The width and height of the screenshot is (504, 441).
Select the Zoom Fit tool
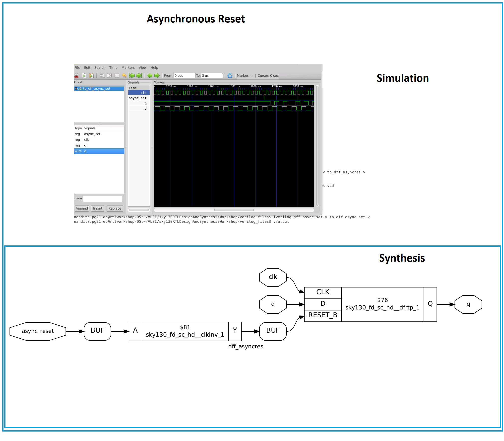coord(102,75)
